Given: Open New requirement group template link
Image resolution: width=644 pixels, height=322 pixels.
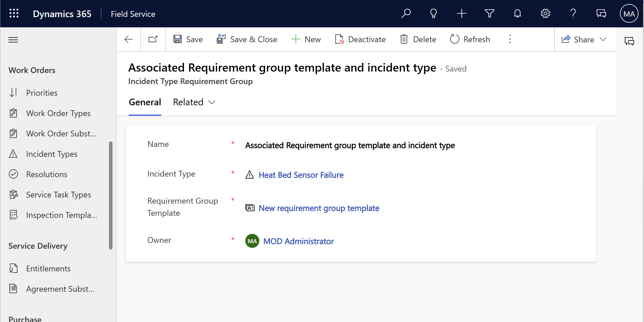Looking at the screenshot, I should [318, 208].
